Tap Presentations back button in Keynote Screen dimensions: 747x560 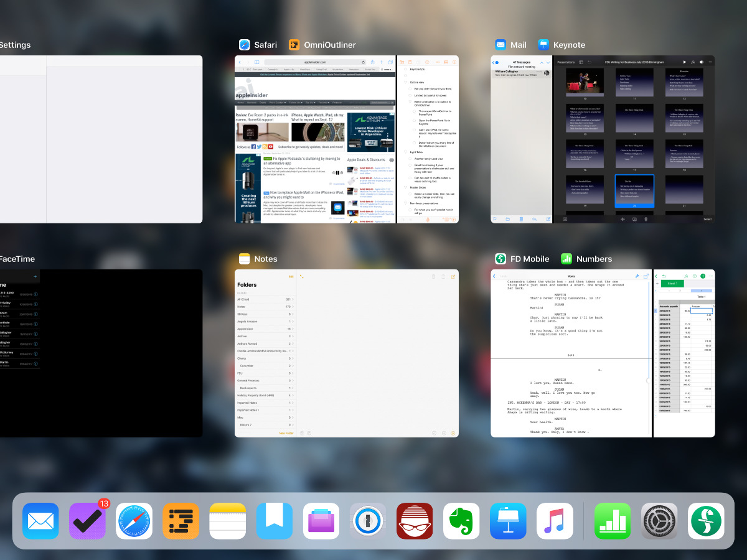tap(566, 62)
